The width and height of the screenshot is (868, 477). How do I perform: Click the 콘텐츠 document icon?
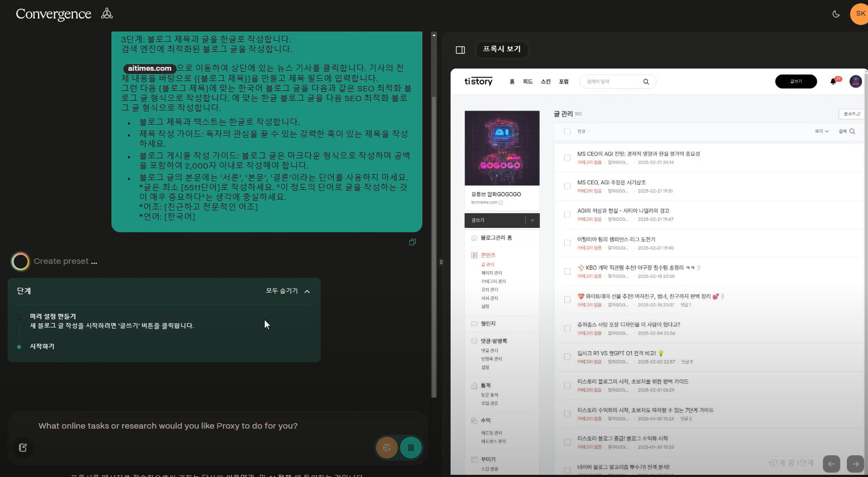click(474, 255)
